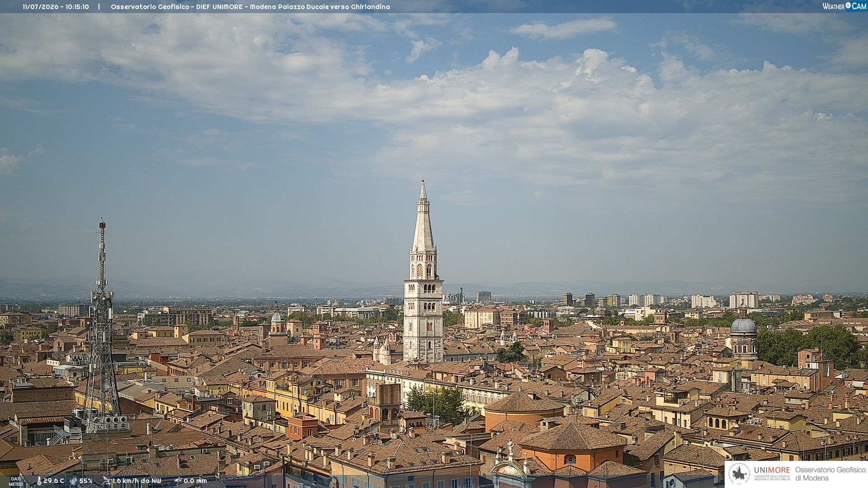Click the WeatherCam logo in top corner
This screenshot has width=868, height=488.
844,6
